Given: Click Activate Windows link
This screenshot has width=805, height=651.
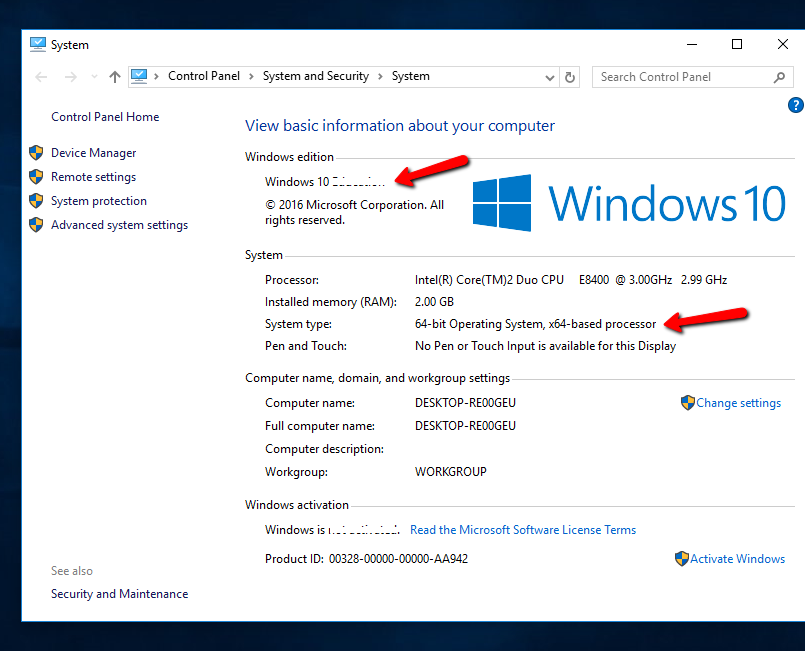Looking at the screenshot, I should 737,559.
